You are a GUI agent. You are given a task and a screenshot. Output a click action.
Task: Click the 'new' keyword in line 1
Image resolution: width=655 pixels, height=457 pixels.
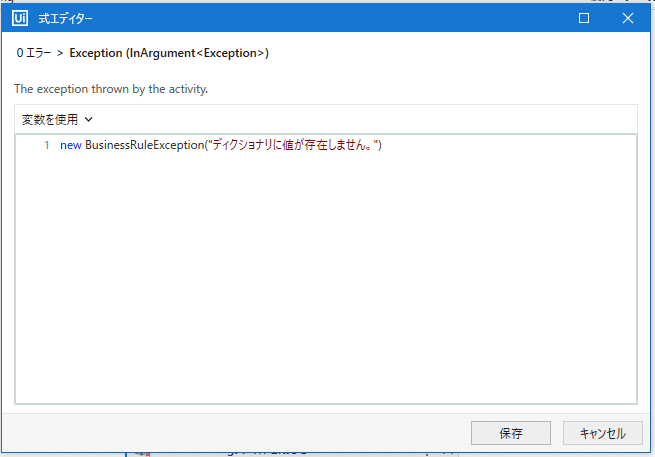(x=71, y=145)
